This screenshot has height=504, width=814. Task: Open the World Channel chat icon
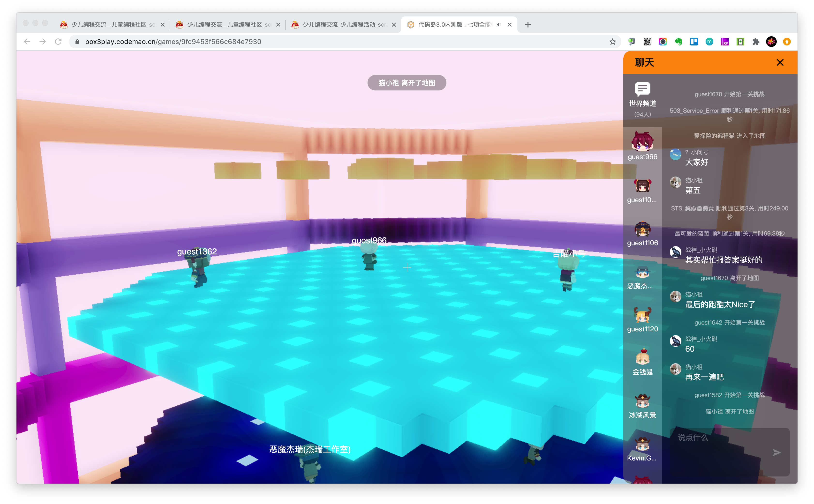[x=642, y=89]
